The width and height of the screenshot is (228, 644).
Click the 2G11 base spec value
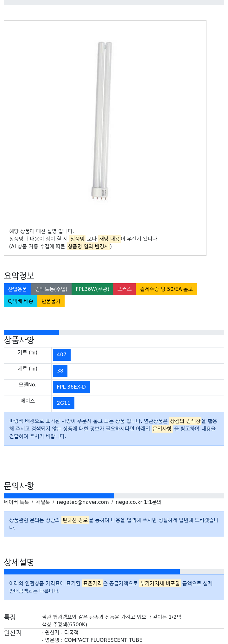pos(63,403)
